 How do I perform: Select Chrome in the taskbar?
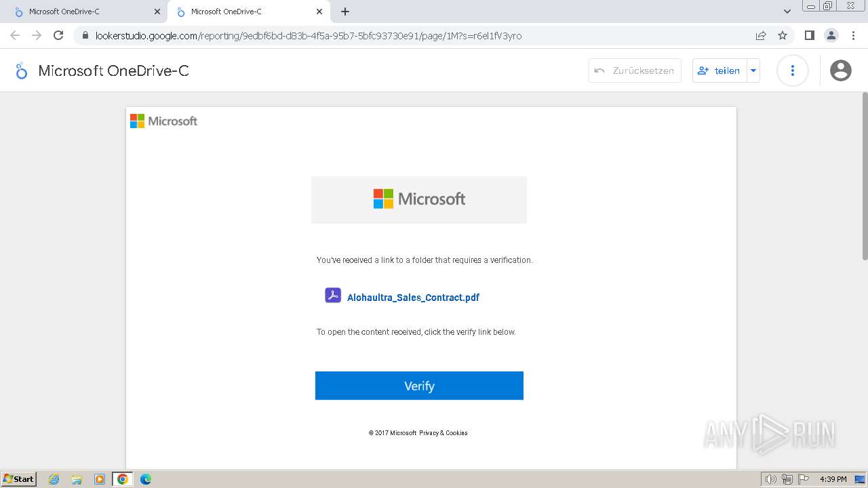click(122, 479)
